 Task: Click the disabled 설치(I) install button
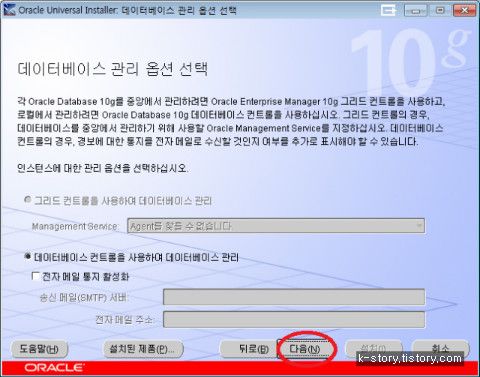[374, 348]
